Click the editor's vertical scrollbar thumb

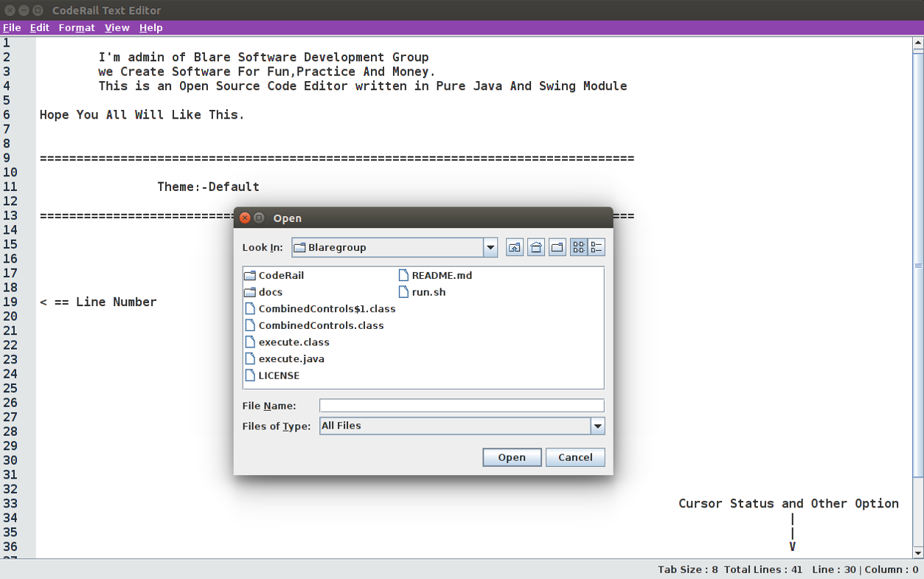click(x=918, y=266)
